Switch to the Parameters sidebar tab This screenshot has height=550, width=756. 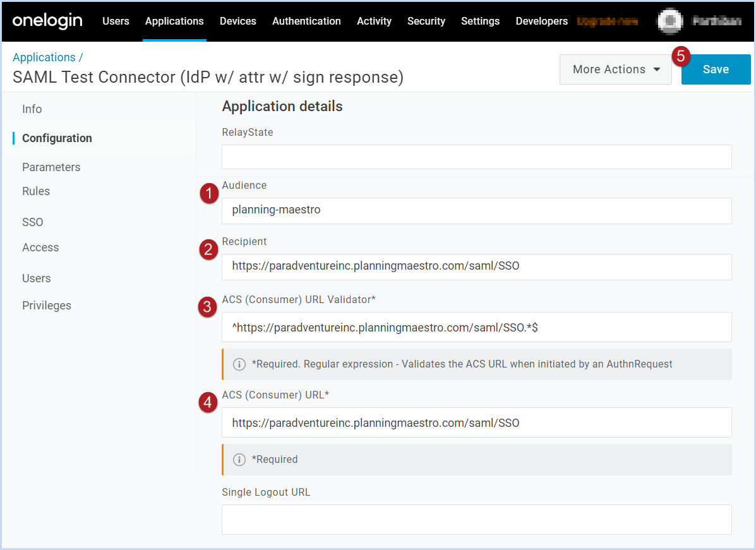pos(51,167)
